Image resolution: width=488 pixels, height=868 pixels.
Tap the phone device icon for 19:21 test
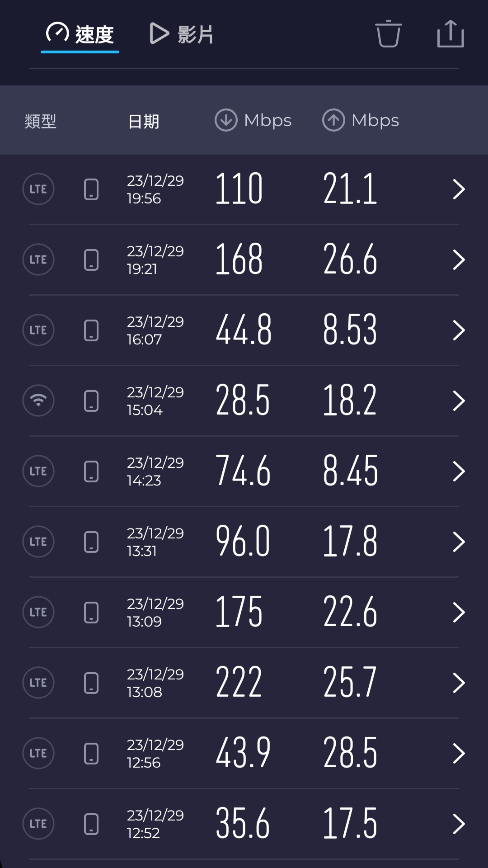91,260
